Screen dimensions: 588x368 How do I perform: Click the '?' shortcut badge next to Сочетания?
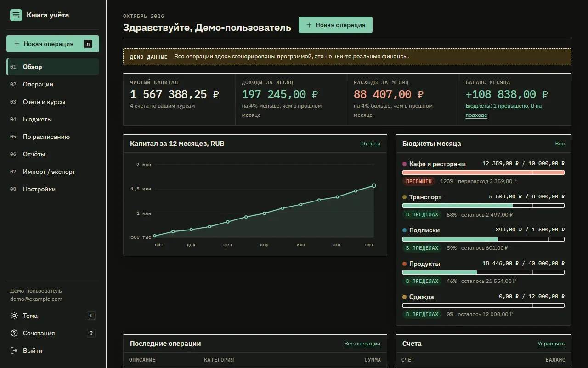(x=91, y=333)
